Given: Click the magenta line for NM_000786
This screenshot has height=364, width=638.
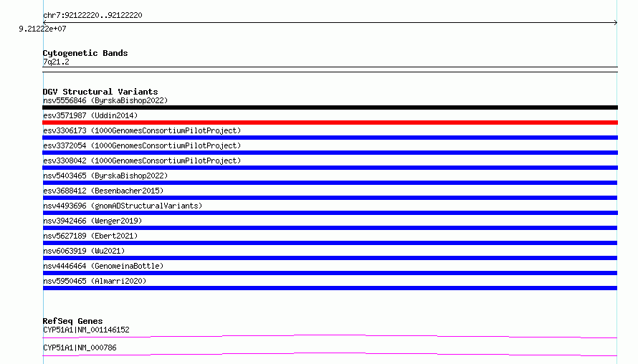Looking at the screenshot, I should 330,354.
